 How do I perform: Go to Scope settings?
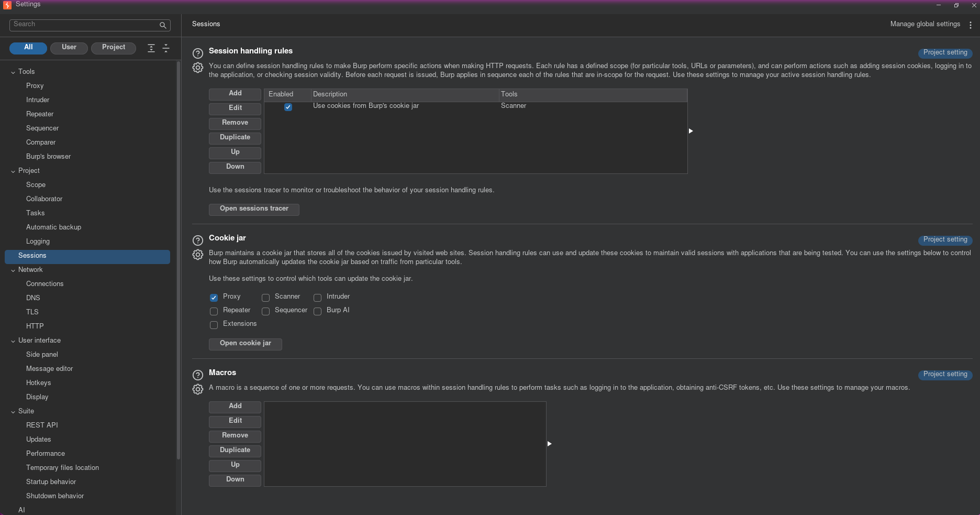coord(36,185)
